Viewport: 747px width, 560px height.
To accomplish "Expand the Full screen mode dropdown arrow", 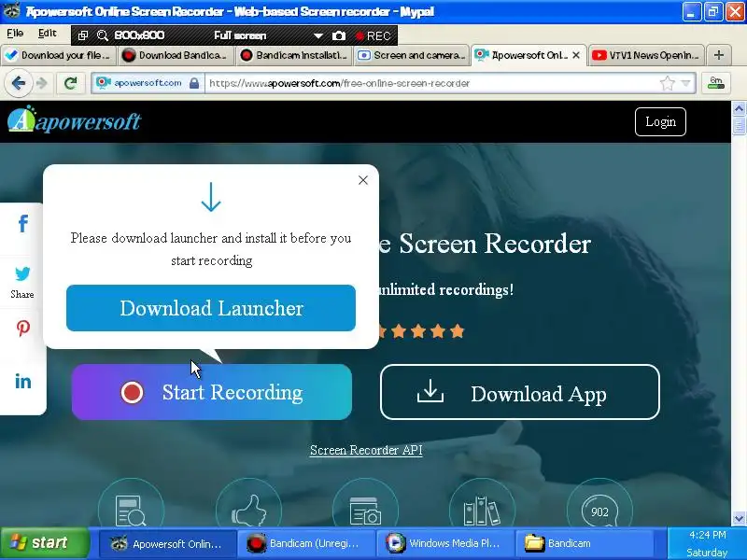I will pyautogui.click(x=318, y=36).
